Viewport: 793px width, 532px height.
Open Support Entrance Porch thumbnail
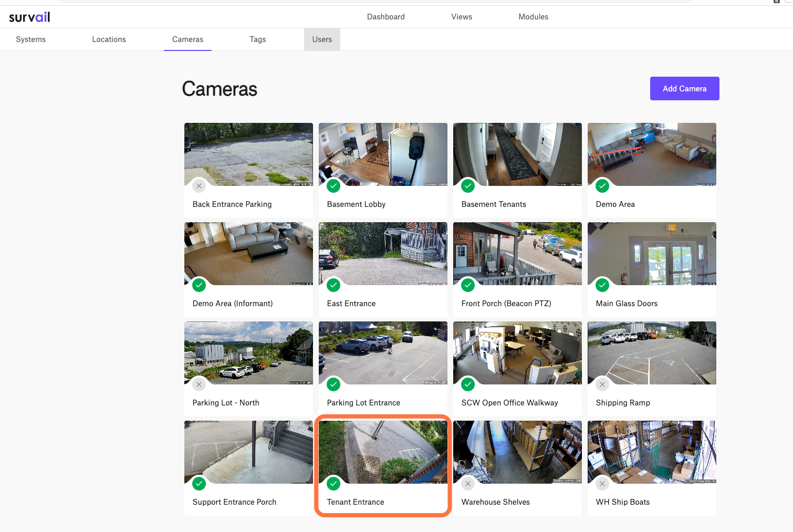(x=248, y=452)
